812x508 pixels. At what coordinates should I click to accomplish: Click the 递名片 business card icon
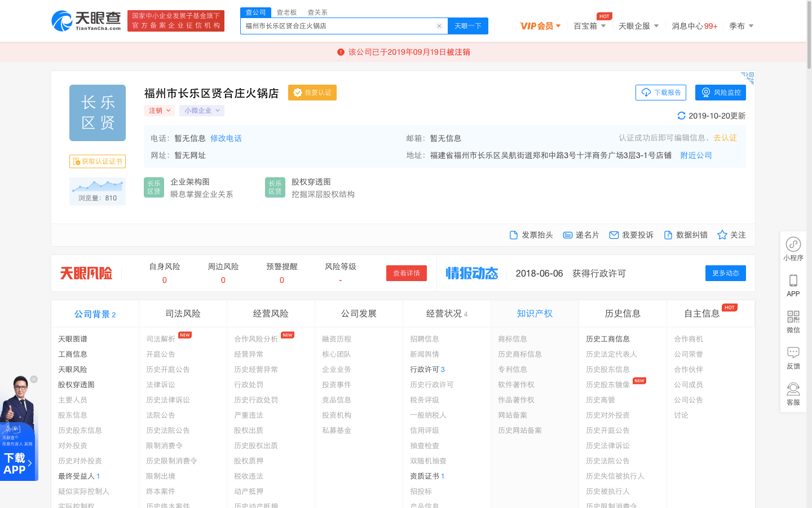pyautogui.click(x=567, y=235)
